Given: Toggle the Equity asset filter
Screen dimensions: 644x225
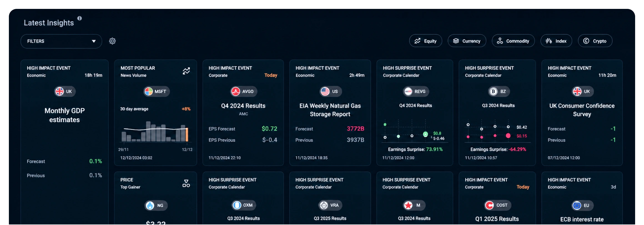Looking at the screenshot, I should click(x=426, y=41).
